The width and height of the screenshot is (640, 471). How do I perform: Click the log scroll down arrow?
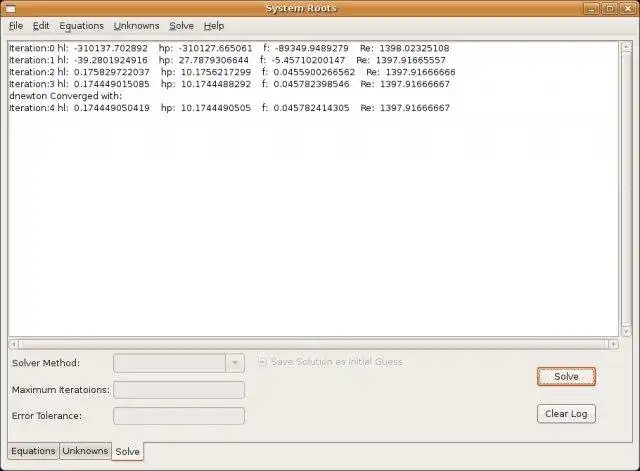[626, 331]
